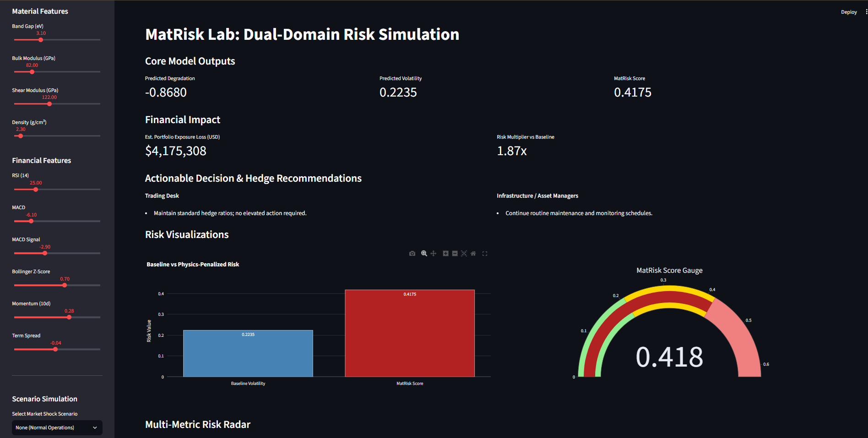Click the Predicted Degradation value -0.8680
The height and width of the screenshot is (438, 868).
166,92
